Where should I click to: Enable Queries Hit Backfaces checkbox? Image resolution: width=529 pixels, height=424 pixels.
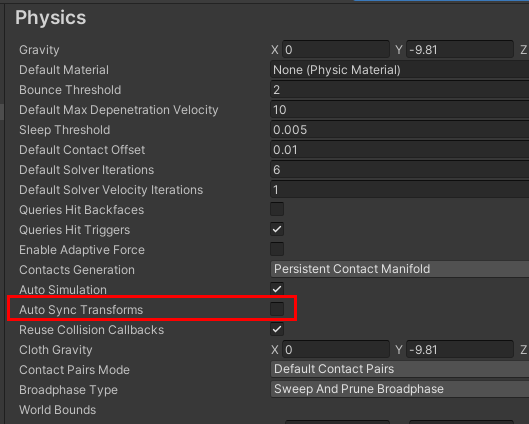(277, 209)
